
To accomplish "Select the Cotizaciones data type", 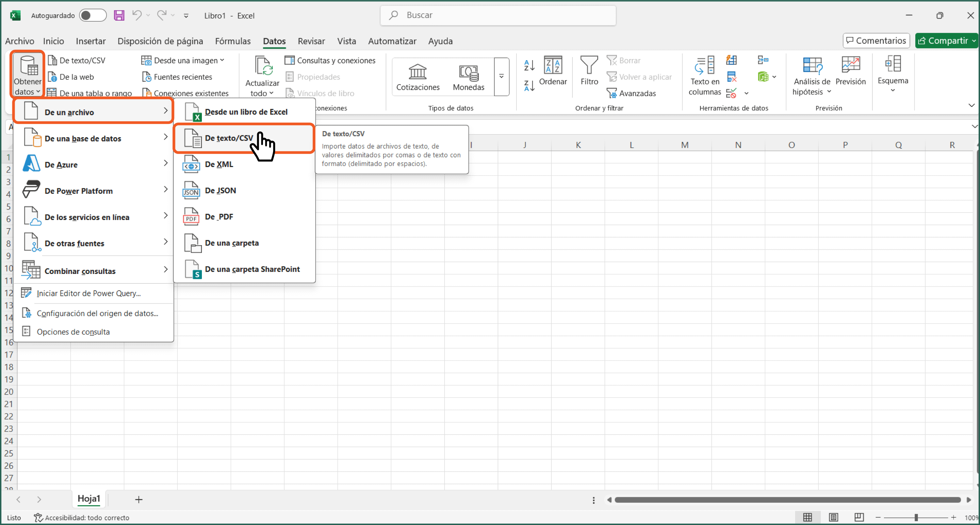I will pyautogui.click(x=418, y=77).
